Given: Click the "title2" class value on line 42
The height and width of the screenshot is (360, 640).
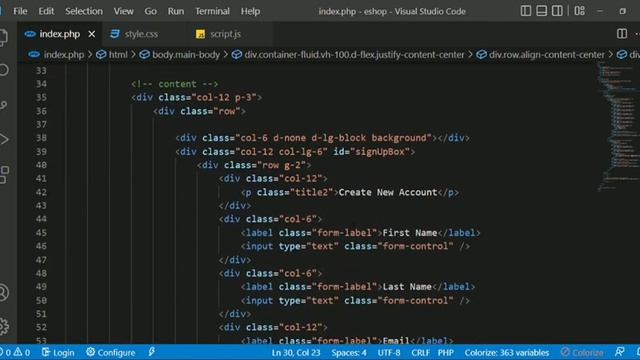Looking at the screenshot, I should coord(311,192).
